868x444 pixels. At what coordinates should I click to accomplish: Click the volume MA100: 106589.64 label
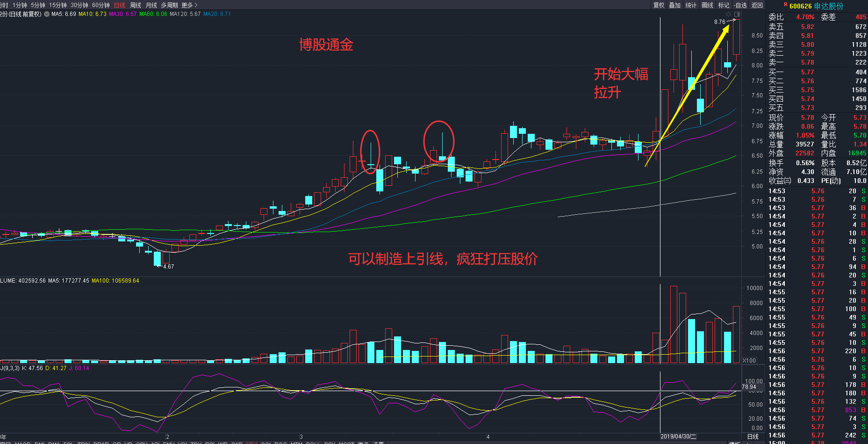click(x=115, y=281)
